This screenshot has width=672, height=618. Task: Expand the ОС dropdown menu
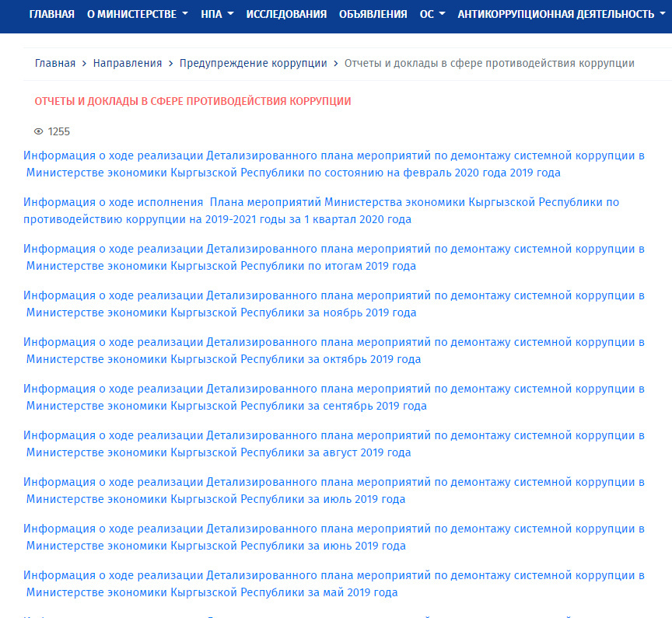(x=432, y=14)
